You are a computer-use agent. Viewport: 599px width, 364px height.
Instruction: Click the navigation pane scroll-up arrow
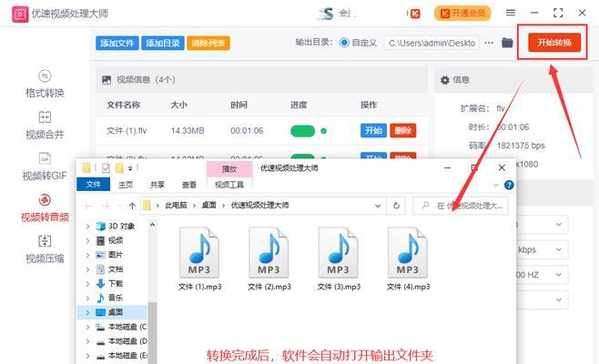(152, 225)
